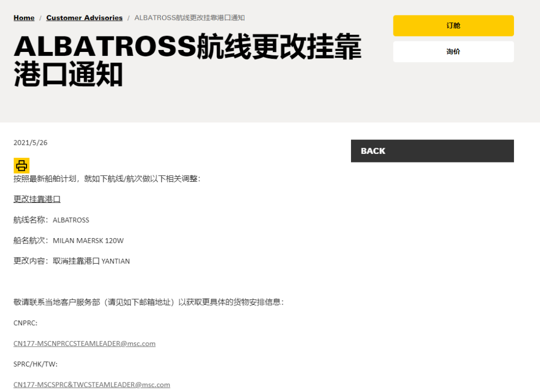Viewport: 540px width, 392px height.
Task: Click the customer service contact instruction line
Action: coord(147,302)
